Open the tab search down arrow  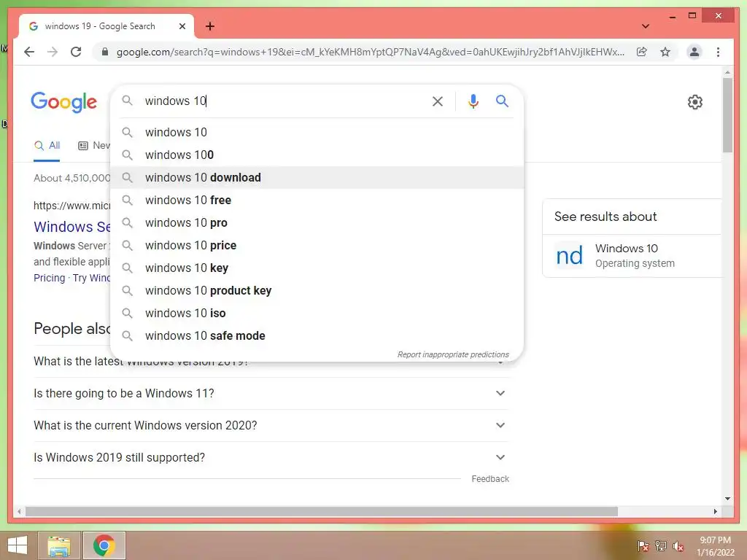[646, 26]
